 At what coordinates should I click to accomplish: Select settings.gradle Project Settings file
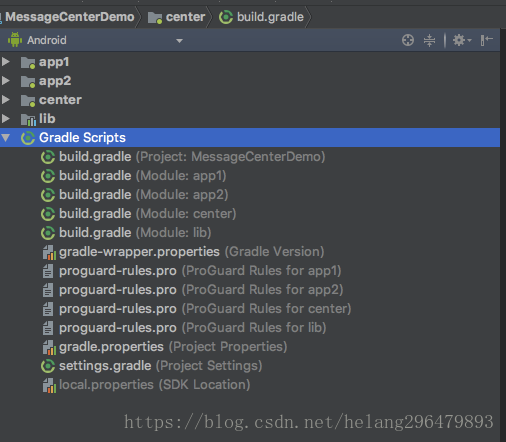click(x=152, y=366)
